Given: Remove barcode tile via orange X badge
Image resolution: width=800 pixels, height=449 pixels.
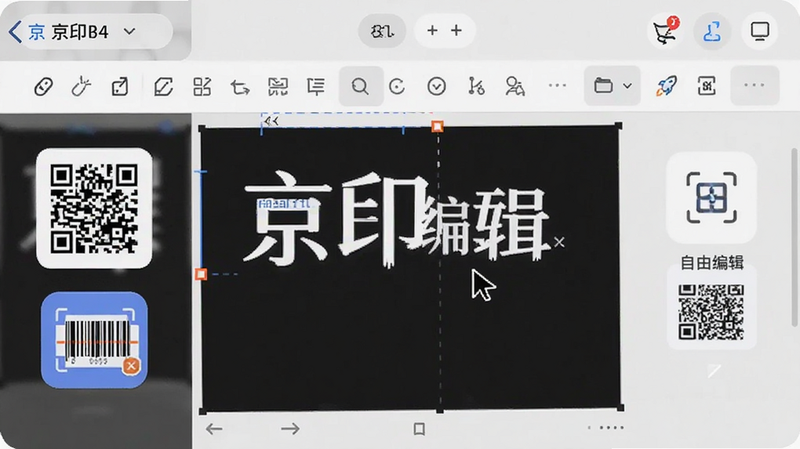Looking at the screenshot, I should pyautogui.click(x=131, y=365).
